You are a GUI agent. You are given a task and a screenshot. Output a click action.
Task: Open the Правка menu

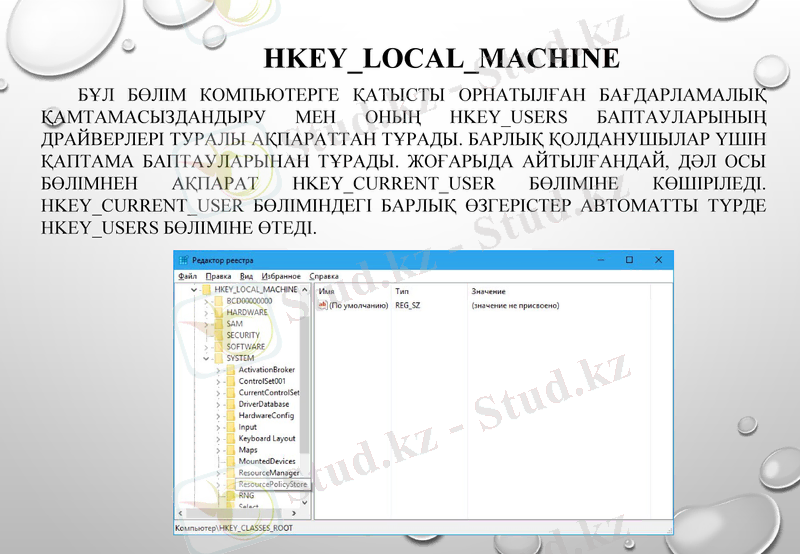pyautogui.click(x=218, y=276)
